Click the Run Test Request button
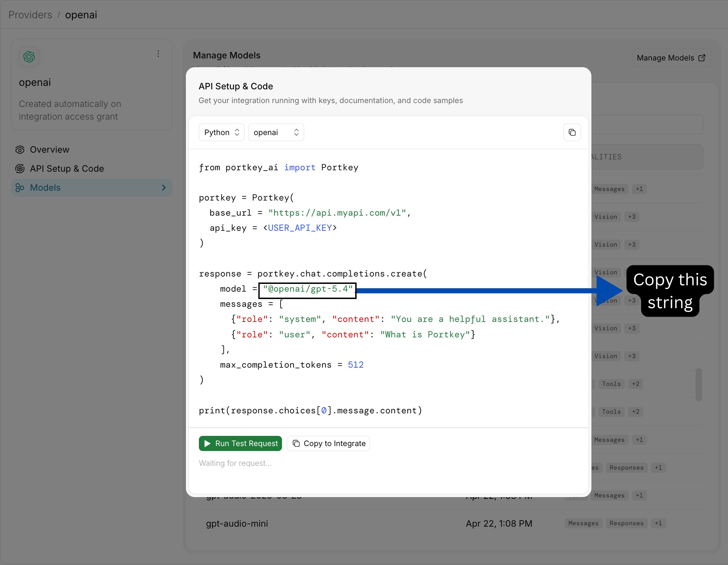Viewport: 728px width, 565px height. click(240, 443)
